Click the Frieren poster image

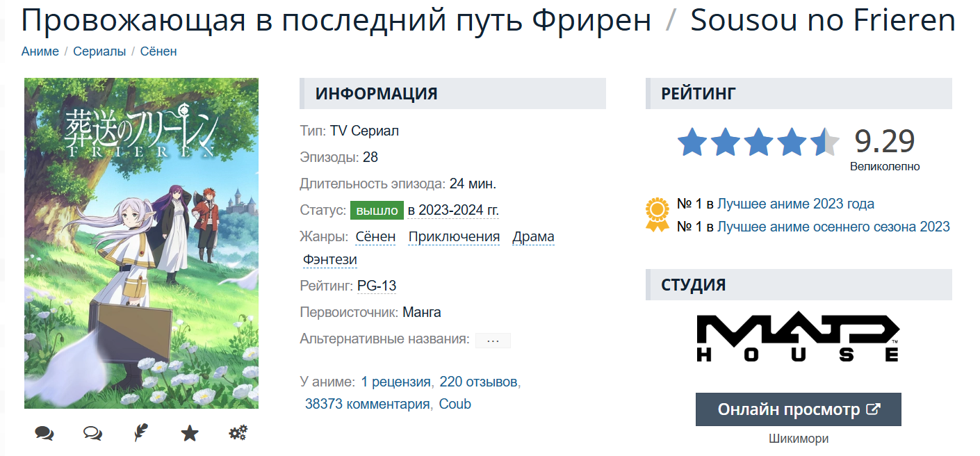point(141,243)
